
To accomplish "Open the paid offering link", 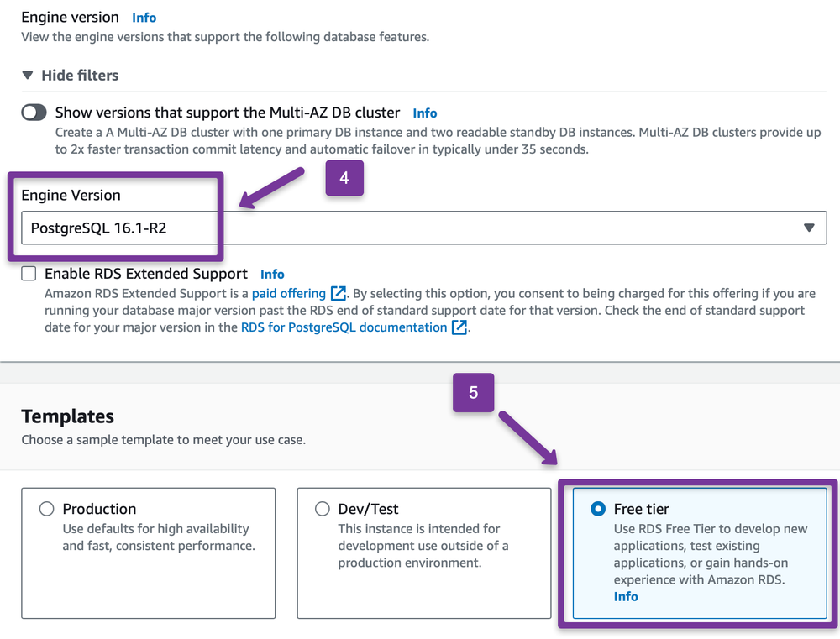I will [x=290, y=293].
